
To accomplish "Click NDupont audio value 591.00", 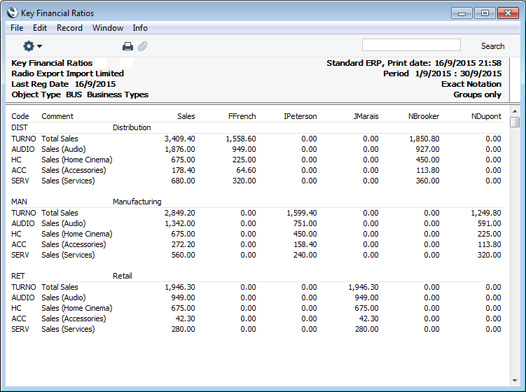I will pyautogui.click(x=489, y=223).
